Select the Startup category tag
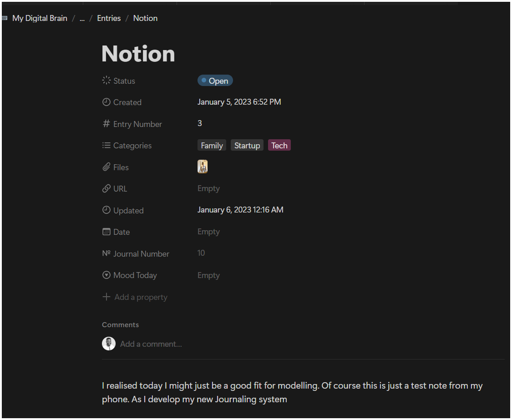 tap(247, 145)
